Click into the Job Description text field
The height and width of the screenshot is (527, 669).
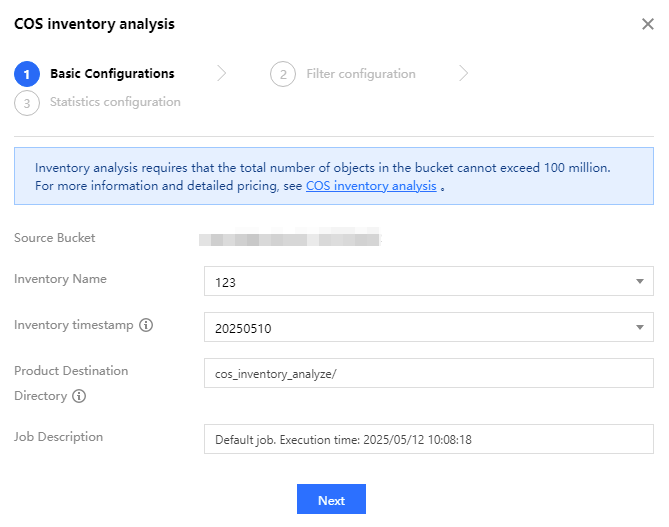pos(428,439)
